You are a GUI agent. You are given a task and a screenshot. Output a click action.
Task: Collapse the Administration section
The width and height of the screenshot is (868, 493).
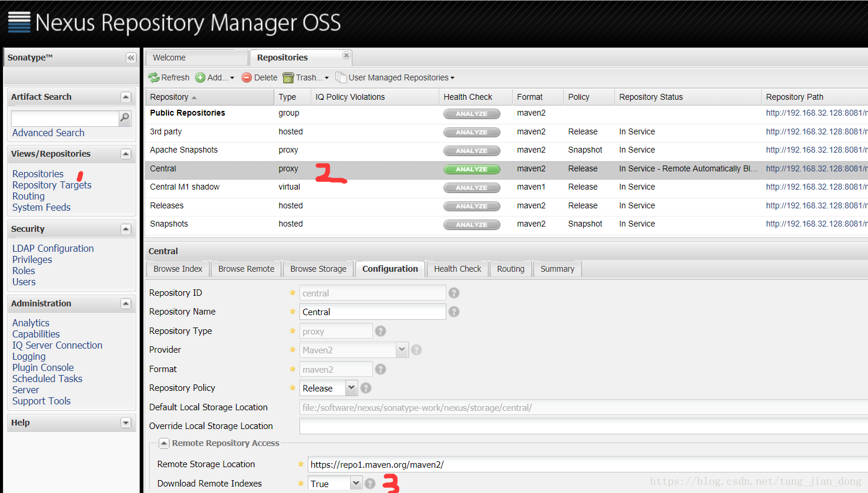(x=126, y=303)
